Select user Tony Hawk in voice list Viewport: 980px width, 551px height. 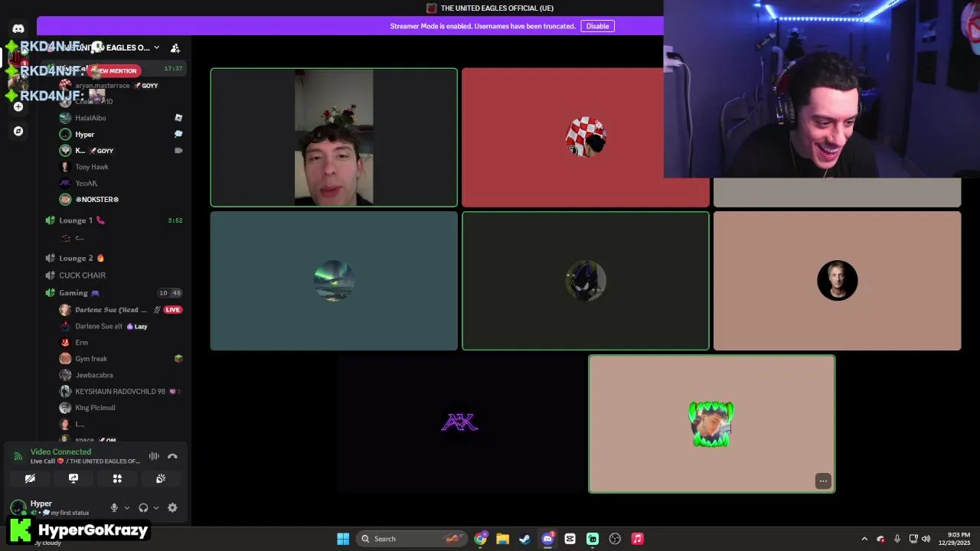tap(91, 167)
